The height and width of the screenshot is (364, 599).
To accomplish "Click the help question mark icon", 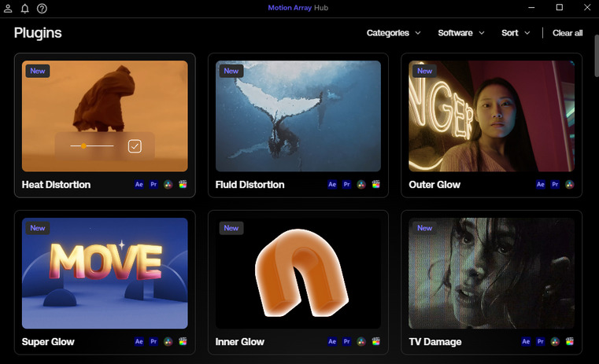I will [x=42, y=9].
